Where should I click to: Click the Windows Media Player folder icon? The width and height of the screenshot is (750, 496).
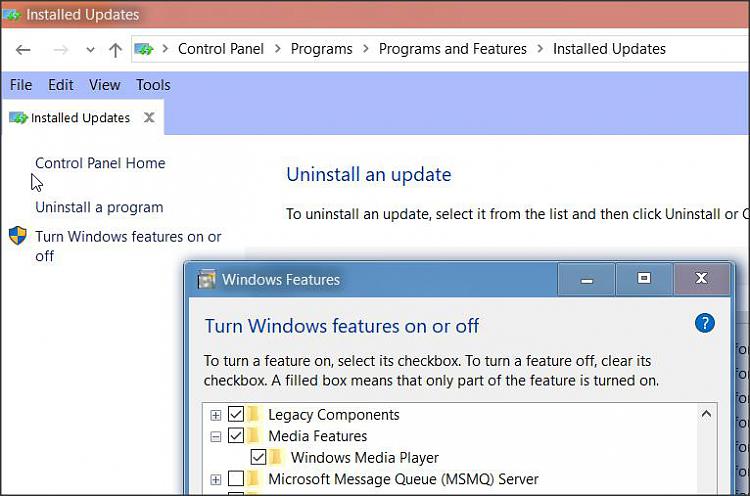tap(276, 457)
